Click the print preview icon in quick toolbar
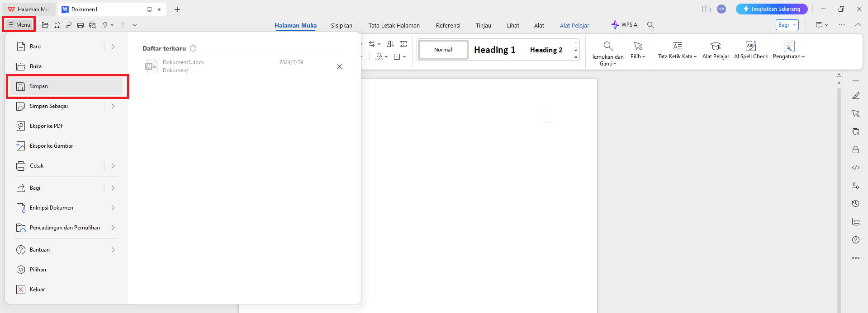Image resolution: width=868 pixels, height=313 pixels. click(x=92, y=25)
